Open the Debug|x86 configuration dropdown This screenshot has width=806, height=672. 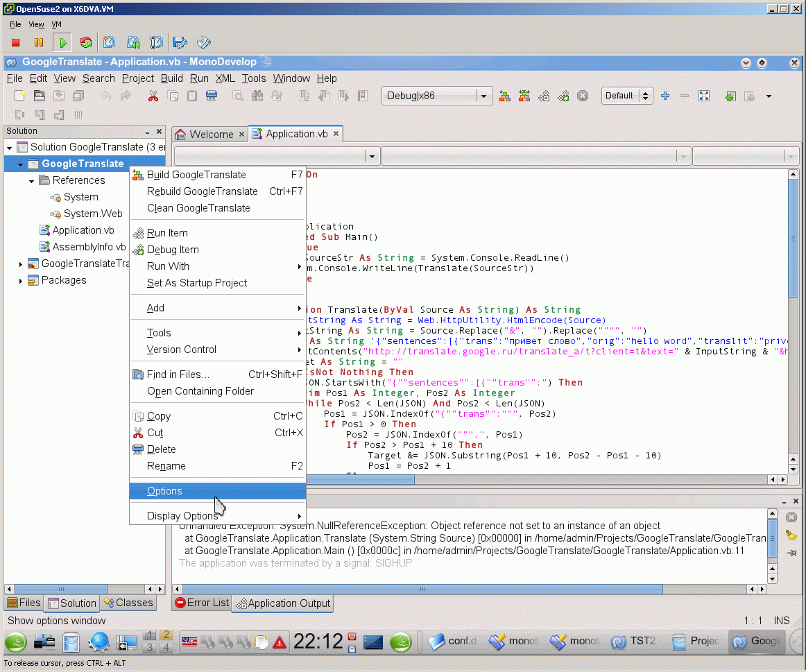(483, 96)
